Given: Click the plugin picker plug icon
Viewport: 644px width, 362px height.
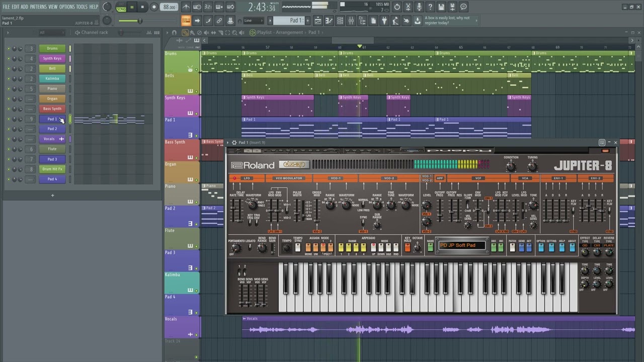Looking at the screenshot, I should tap(384, 21).
